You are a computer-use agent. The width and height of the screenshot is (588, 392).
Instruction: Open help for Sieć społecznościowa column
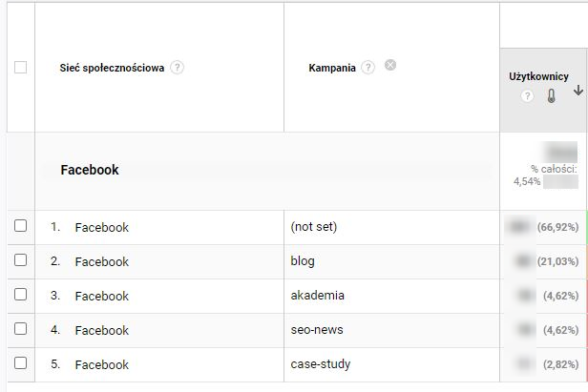point(177,68)
